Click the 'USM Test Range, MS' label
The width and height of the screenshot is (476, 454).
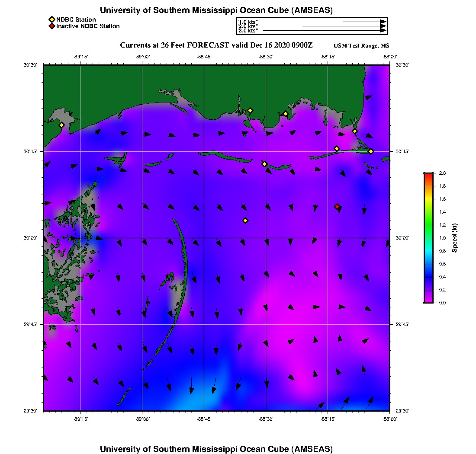(361, 46)
